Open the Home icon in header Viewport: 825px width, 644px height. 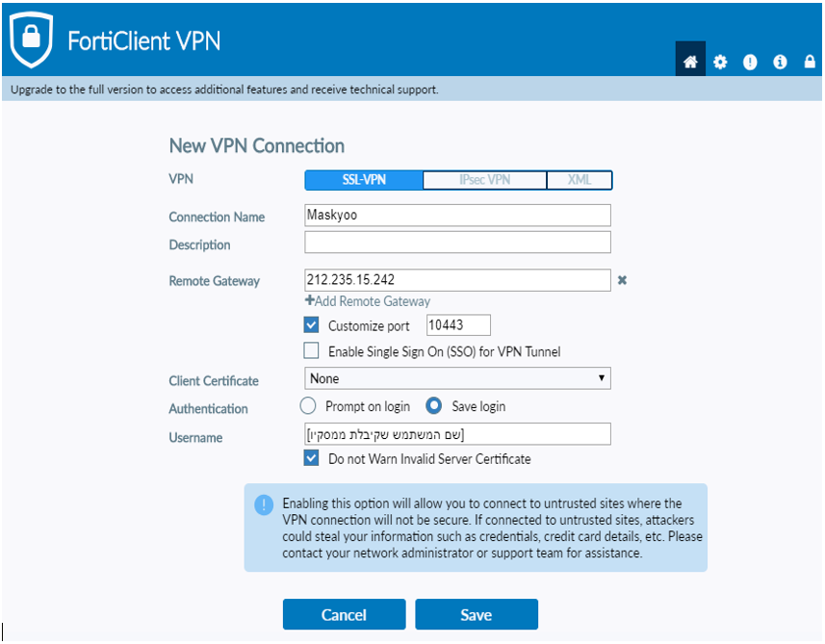[x=690, y=62]
